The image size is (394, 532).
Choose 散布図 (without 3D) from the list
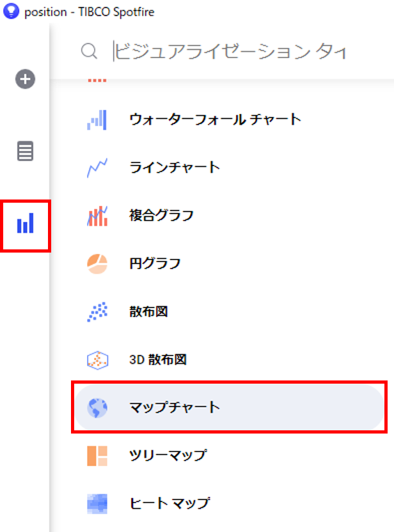click(x=148, y=311)
